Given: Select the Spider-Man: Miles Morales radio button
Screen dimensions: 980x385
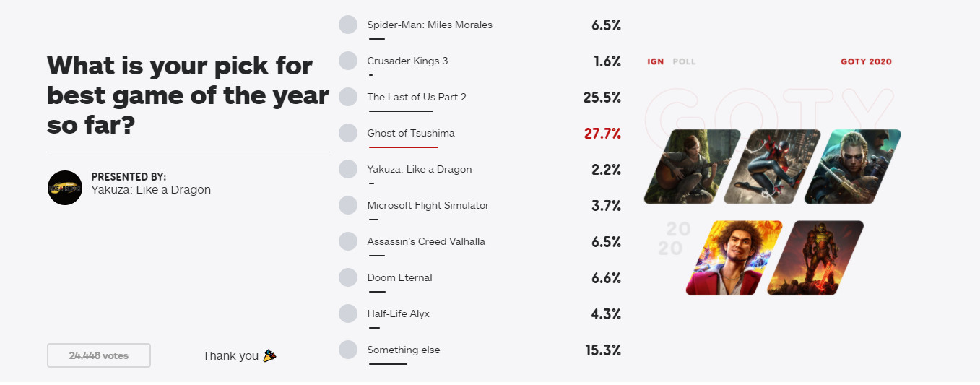Looking at the screenshot, I should click(x=348, y=25).
